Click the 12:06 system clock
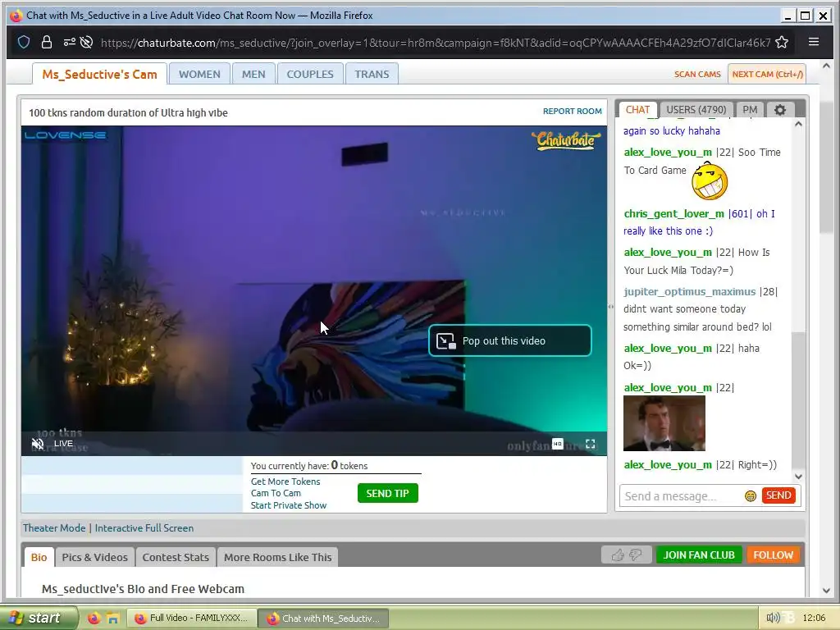 [814, 618]
